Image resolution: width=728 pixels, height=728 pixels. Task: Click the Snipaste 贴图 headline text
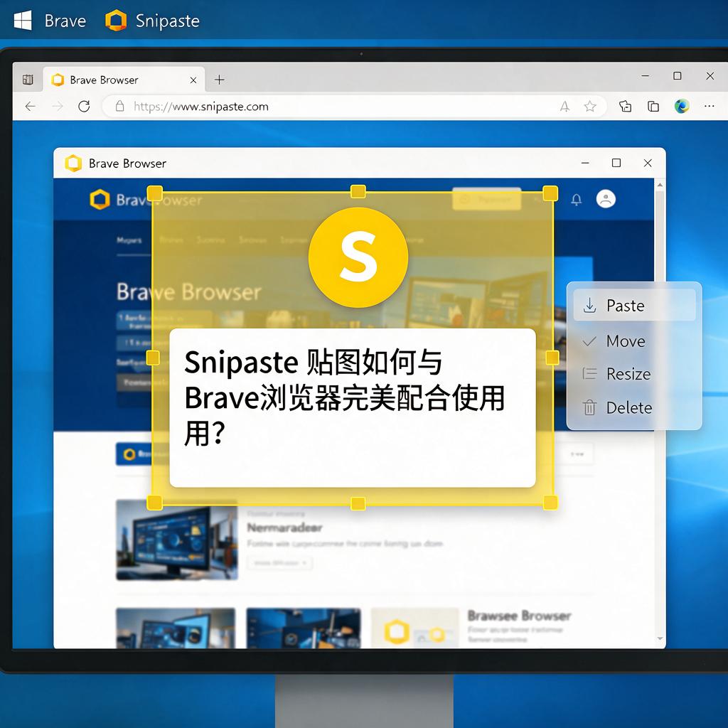344,398
